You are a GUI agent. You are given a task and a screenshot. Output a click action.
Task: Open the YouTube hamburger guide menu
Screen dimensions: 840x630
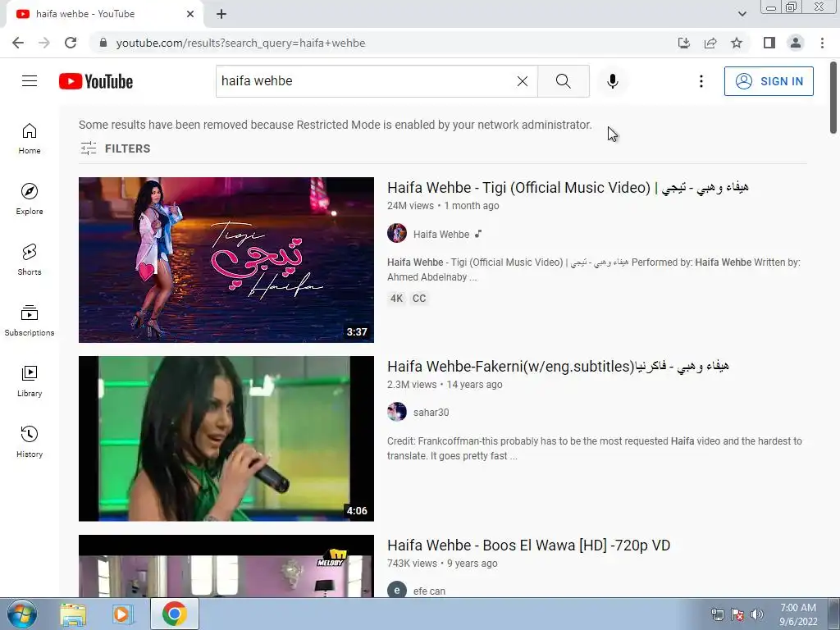point(30,81)
